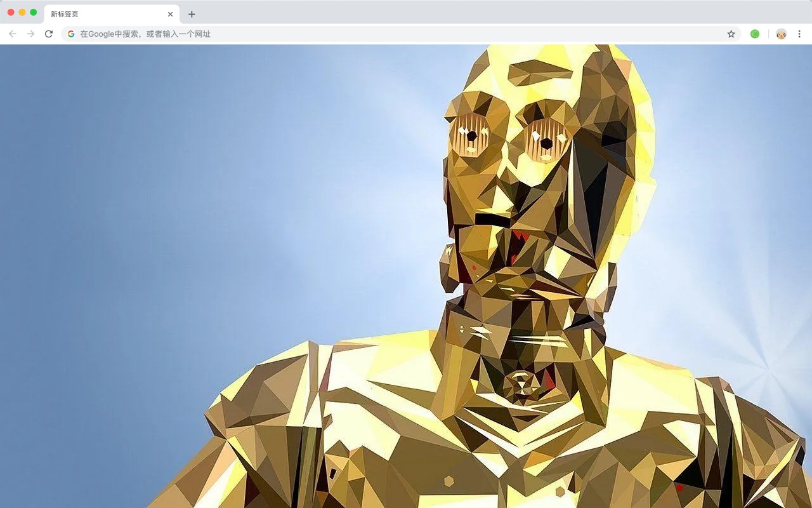Click the back navigation arrow
This screenshot has width=812, height=508.
[13, 34]
